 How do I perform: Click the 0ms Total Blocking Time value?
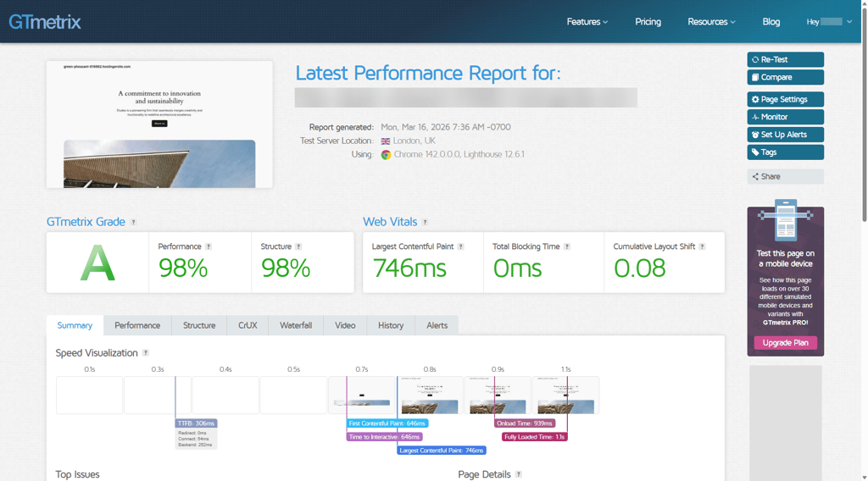tap(518, 268)
